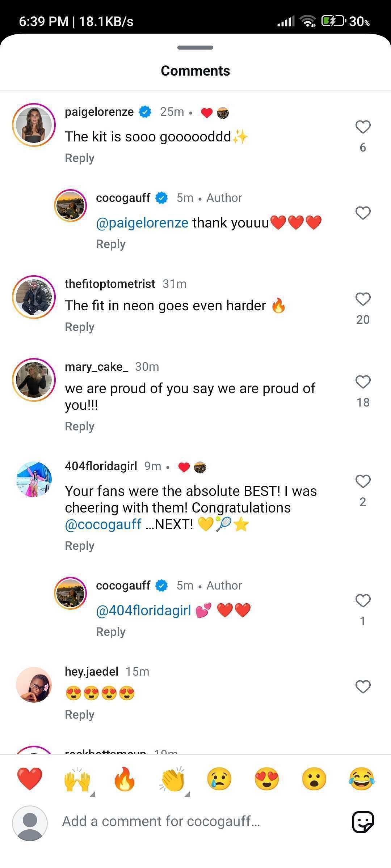This screenshot has width=391, height=868.
Task: Open the @paigelorenze mention link
Action: [142, 223]
